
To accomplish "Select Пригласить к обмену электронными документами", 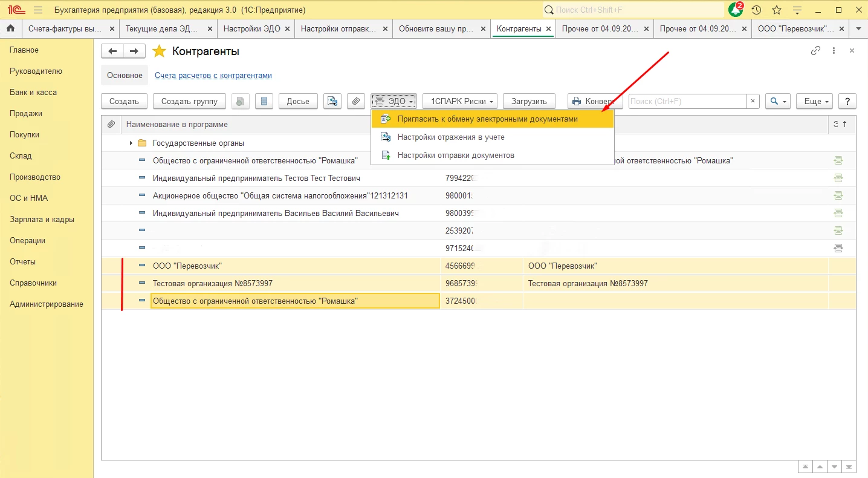I will pyautogui.click(x=487, y=119).
